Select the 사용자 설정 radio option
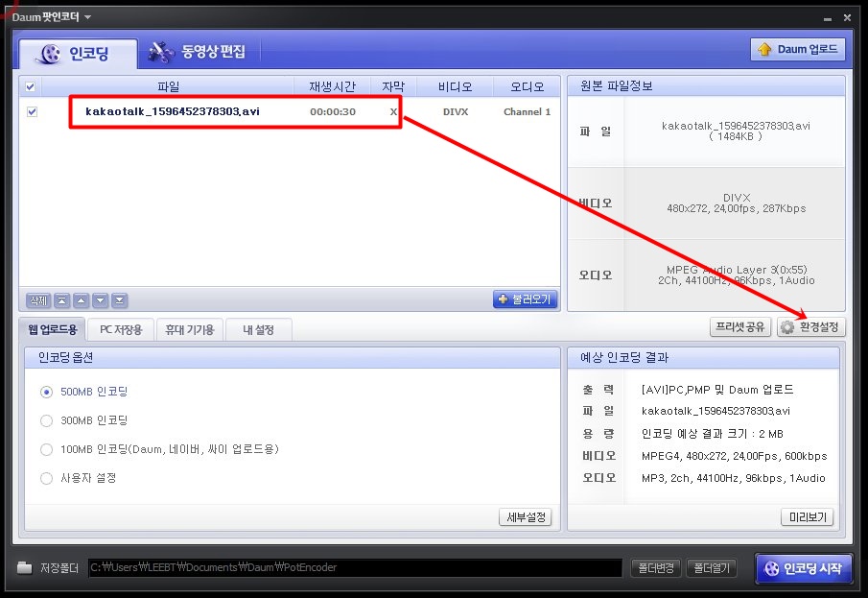The width and height of the screenshot is (868, 598). coord(46,478)
